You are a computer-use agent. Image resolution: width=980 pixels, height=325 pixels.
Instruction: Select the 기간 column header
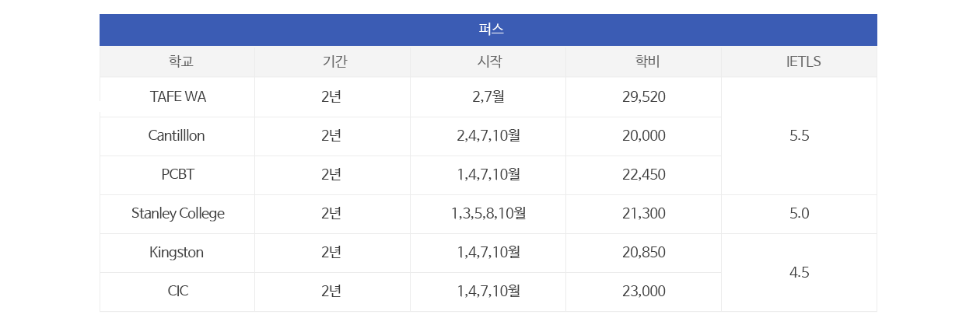pyautogui.click(x=333, y=62)
